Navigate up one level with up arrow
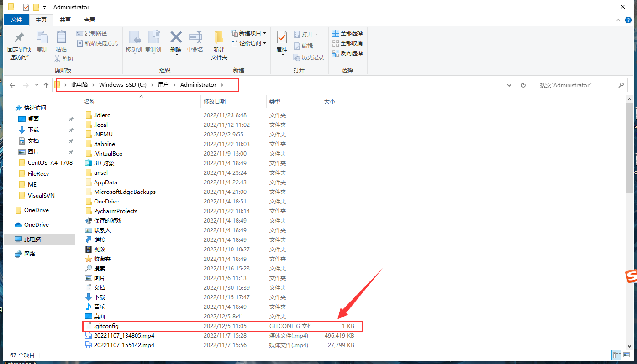The height and width of the screenshot is (364, 637). tap(46, 85)
